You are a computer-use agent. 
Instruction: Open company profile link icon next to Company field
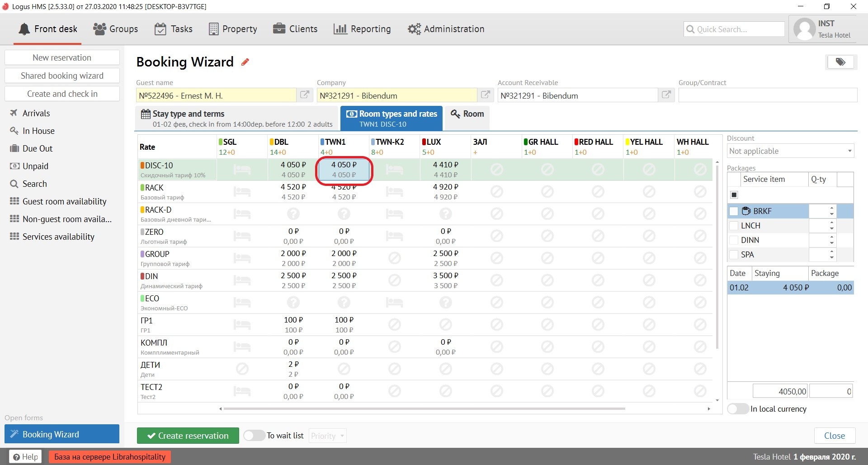pyautogui.click(x=486, y=95)
